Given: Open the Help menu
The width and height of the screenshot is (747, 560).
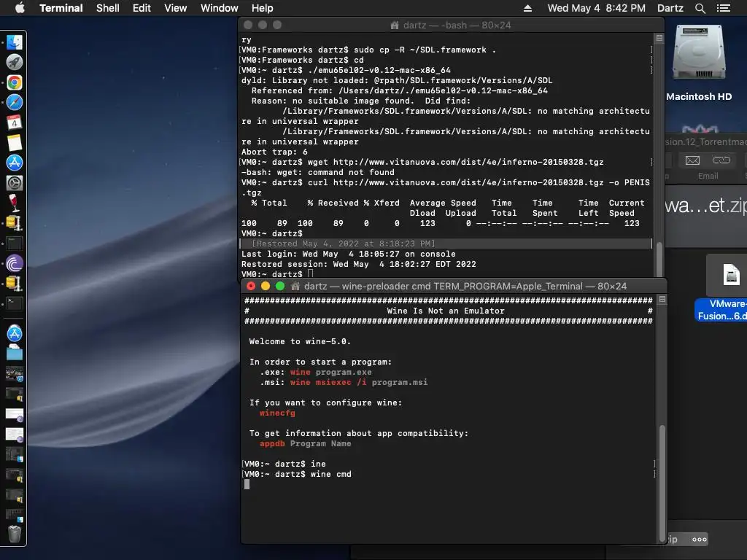Looking at the screenshot, I should coord(262,8).
